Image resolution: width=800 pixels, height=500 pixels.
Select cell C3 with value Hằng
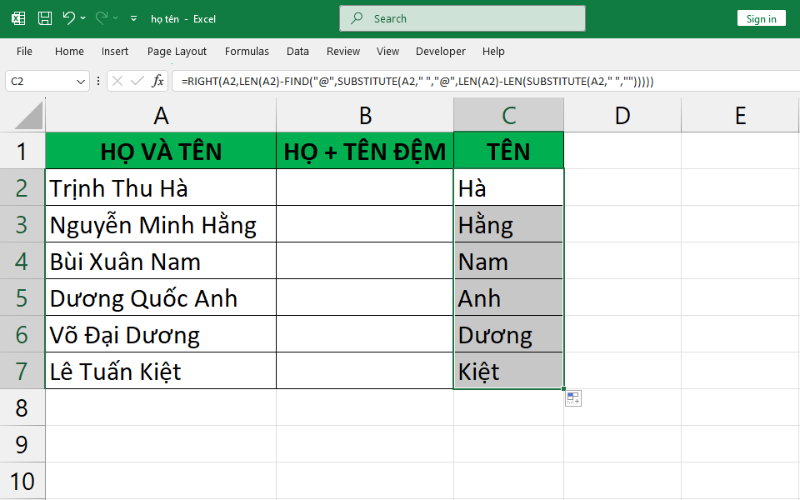[x=509, y=224]
